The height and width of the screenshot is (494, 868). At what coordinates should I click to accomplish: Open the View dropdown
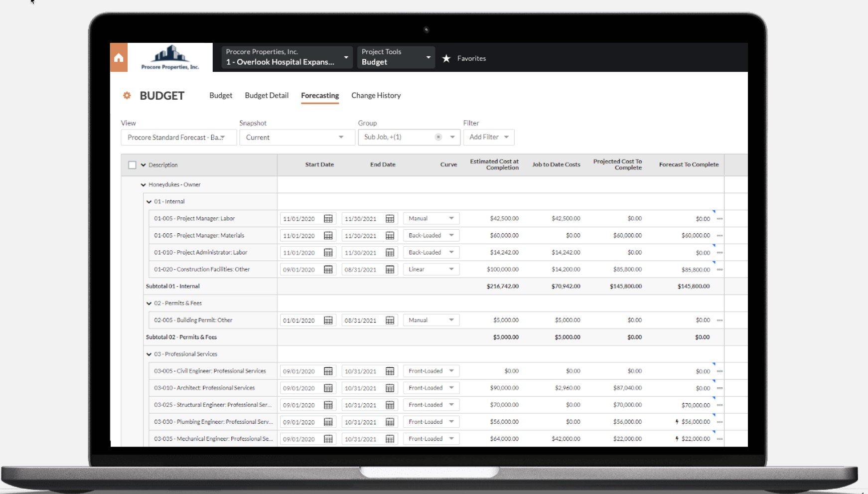pyautogui.click(x=178, y=137)
